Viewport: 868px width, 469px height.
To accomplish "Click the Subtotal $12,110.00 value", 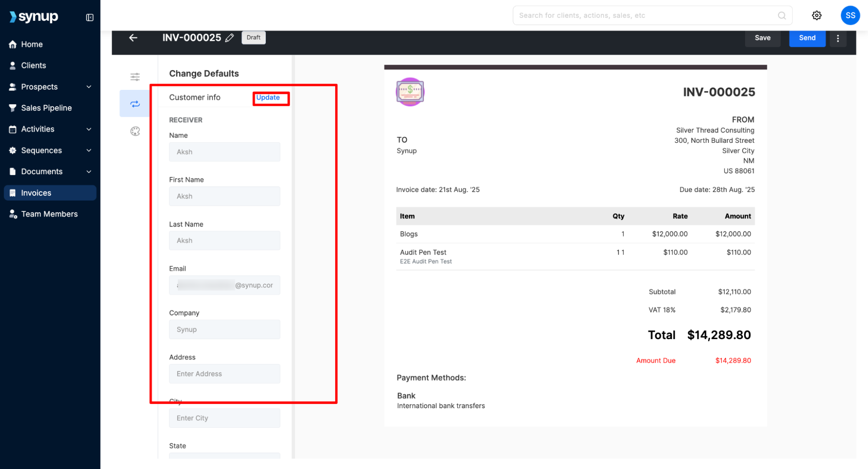I will pyautogui.click(x=734, y=292).
